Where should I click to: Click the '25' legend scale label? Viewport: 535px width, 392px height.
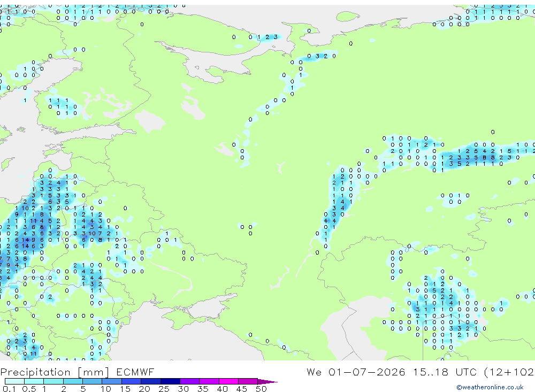pos(164,389)
